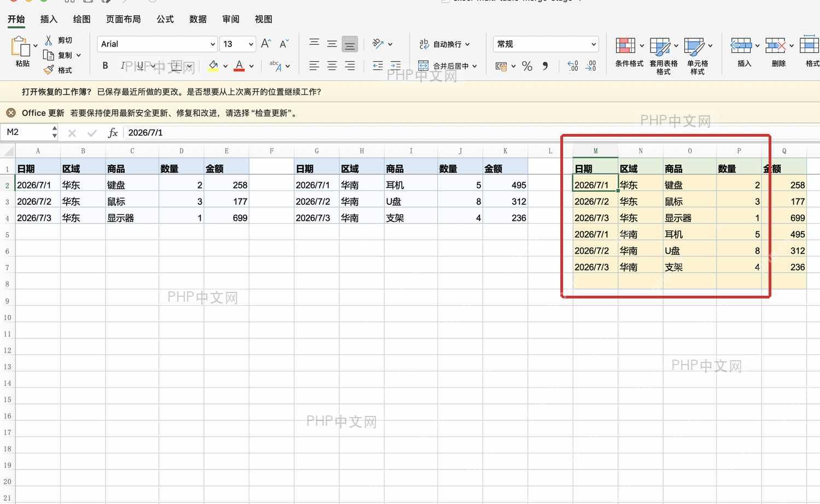Click the Cut scissors icon

(49, 40)
